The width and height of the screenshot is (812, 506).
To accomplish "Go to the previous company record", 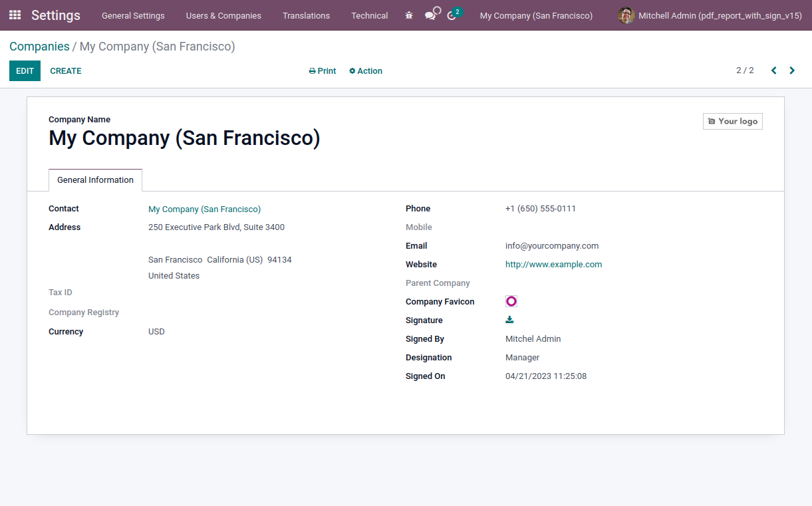I will click(x=773, y=70).
